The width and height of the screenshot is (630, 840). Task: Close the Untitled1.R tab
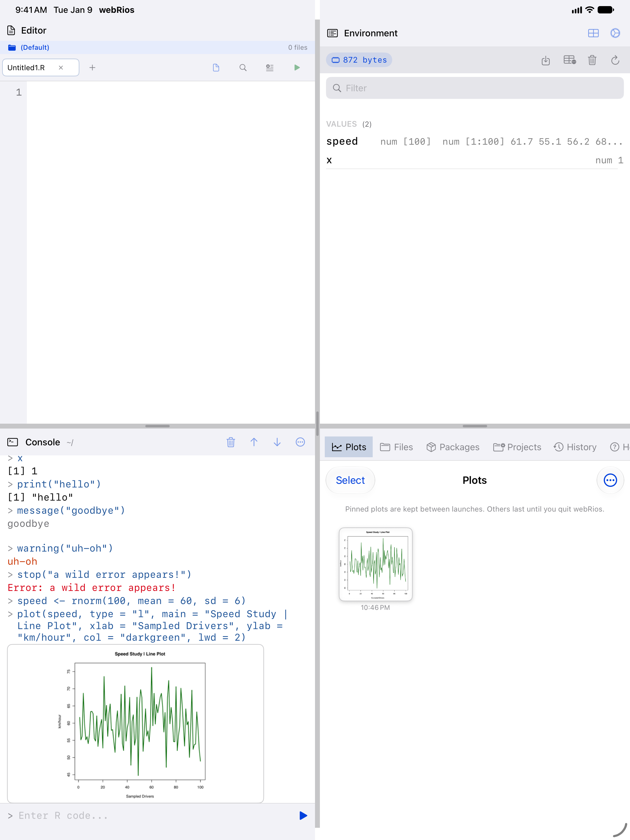coord(61,67)
